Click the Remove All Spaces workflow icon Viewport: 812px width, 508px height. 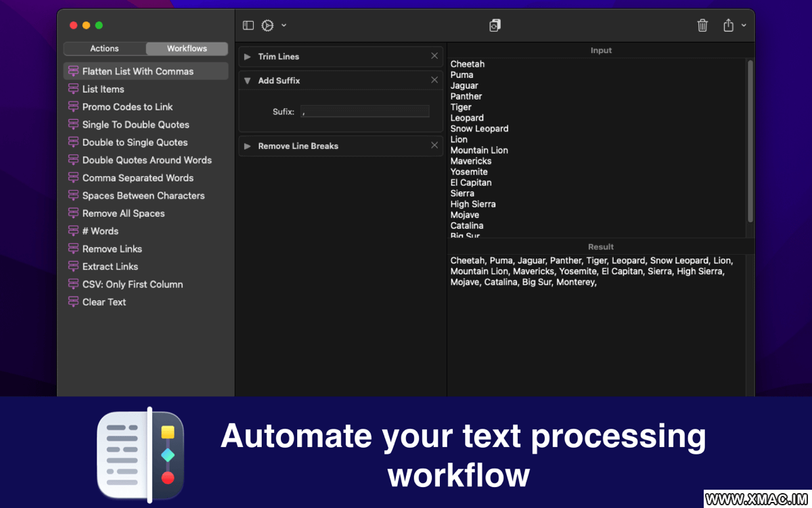73,213
